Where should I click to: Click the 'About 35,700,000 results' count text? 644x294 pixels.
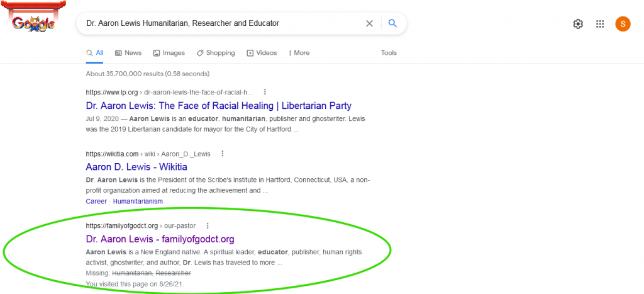[x=147, y=74]
